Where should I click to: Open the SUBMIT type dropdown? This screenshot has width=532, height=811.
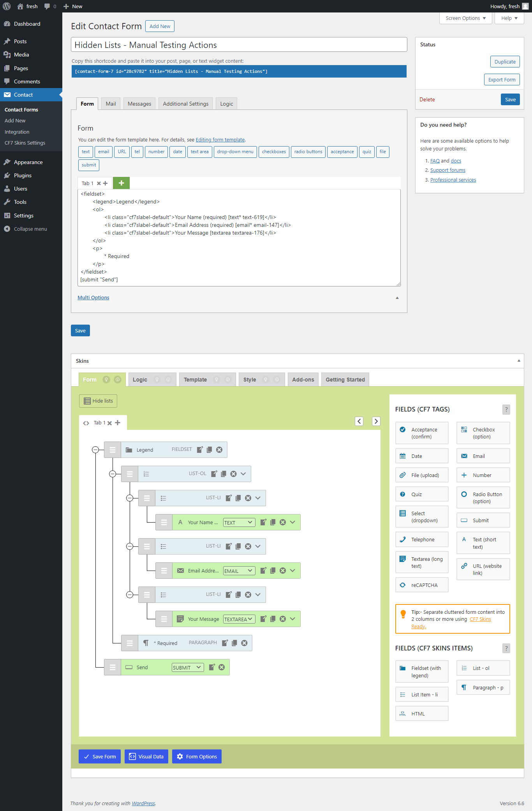[x=187, y=668]
